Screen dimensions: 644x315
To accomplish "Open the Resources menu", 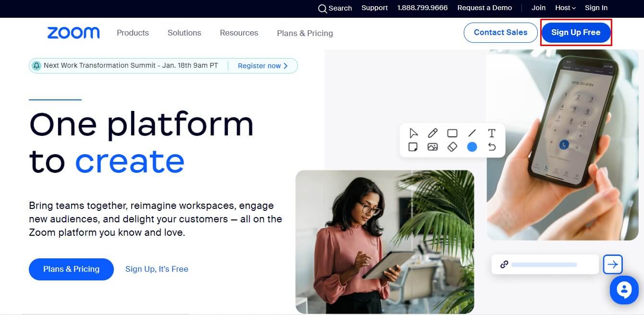I will click(239, 33).
